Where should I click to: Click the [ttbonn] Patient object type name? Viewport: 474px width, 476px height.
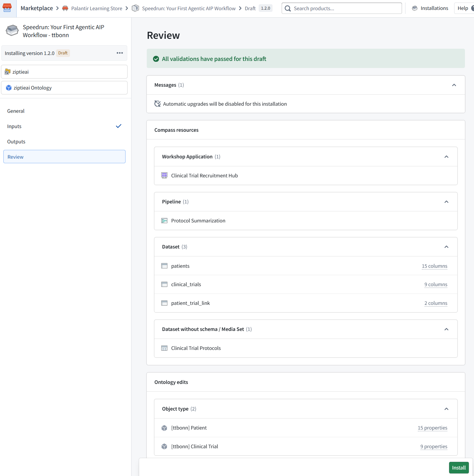coord(189,428)
